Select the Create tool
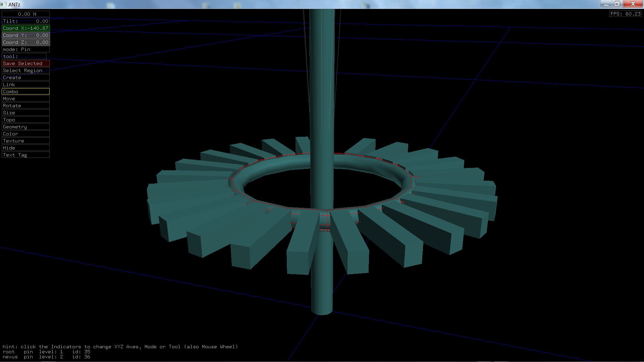The width and height of the screenshot is (644, 362). click(x=25, y=77)
